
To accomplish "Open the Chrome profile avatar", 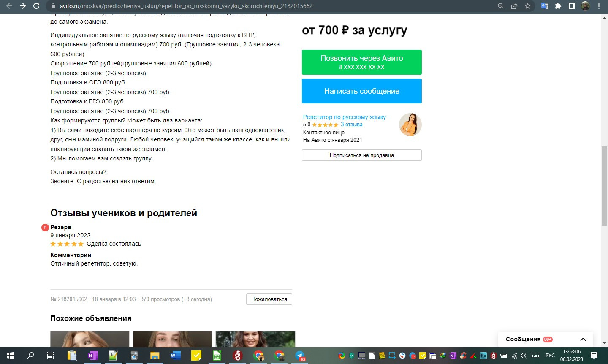I will click(585, 6).
